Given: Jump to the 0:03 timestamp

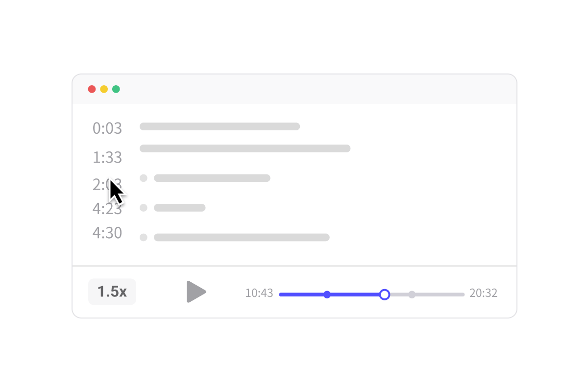Looking at the screenshot, I should pyautogui.click(x=107, y=128).
